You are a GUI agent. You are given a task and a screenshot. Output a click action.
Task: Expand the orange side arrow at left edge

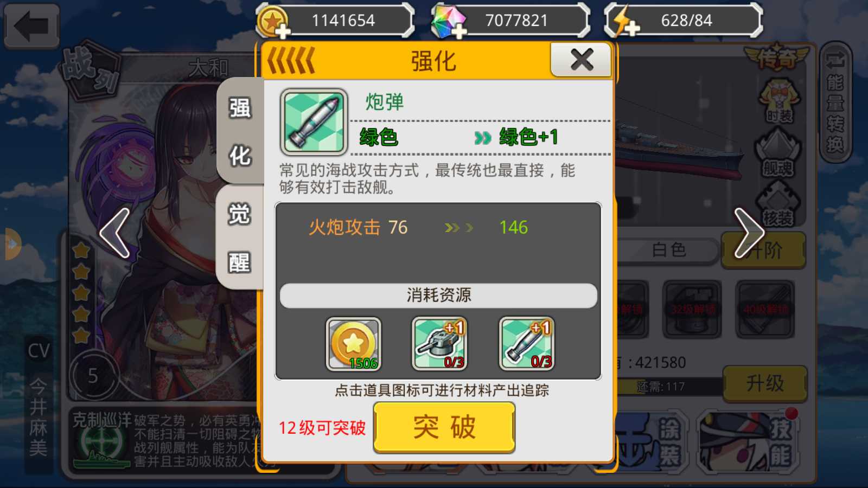(12, 244)
